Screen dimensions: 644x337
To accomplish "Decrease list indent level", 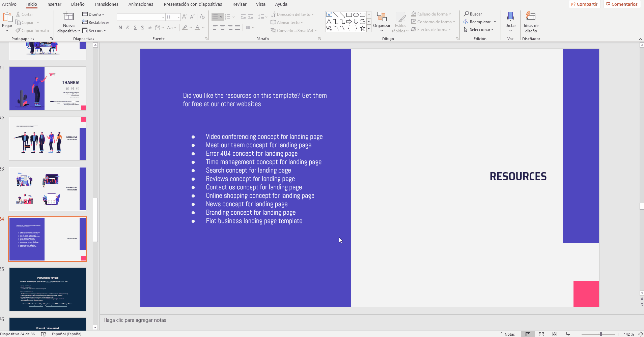I will 243,17.
